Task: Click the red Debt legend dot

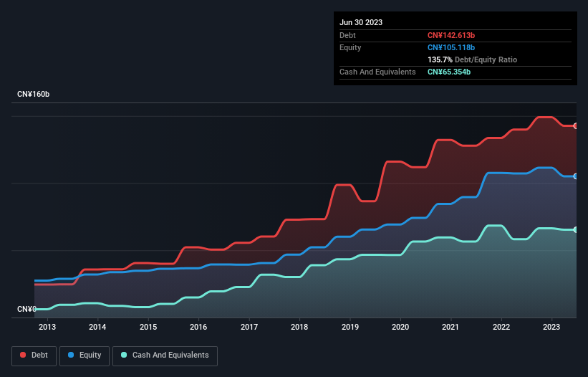Action: point(23,355)
